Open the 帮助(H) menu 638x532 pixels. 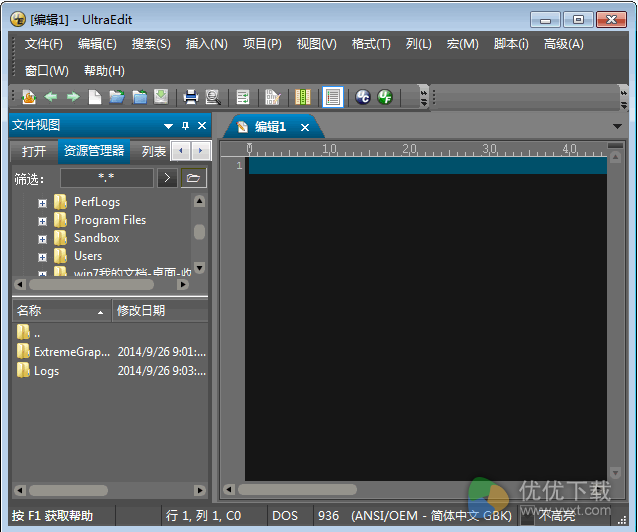point(104,71)
